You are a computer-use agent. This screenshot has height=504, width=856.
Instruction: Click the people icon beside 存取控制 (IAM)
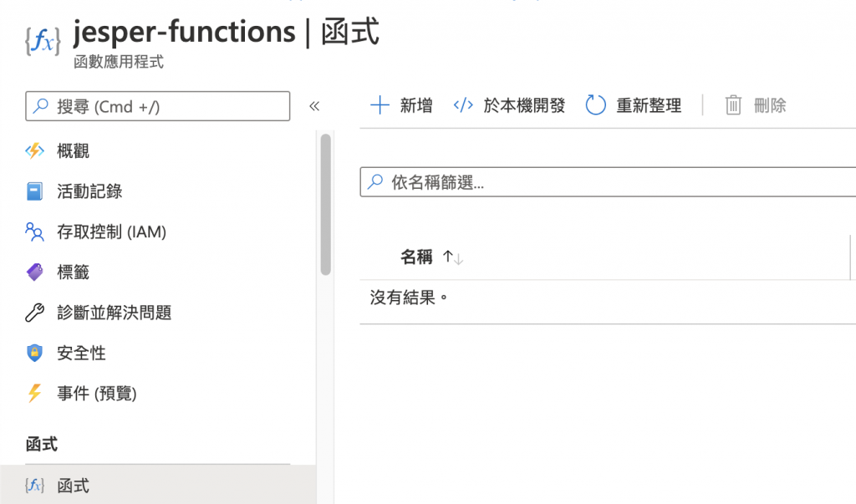pos(34,232)
